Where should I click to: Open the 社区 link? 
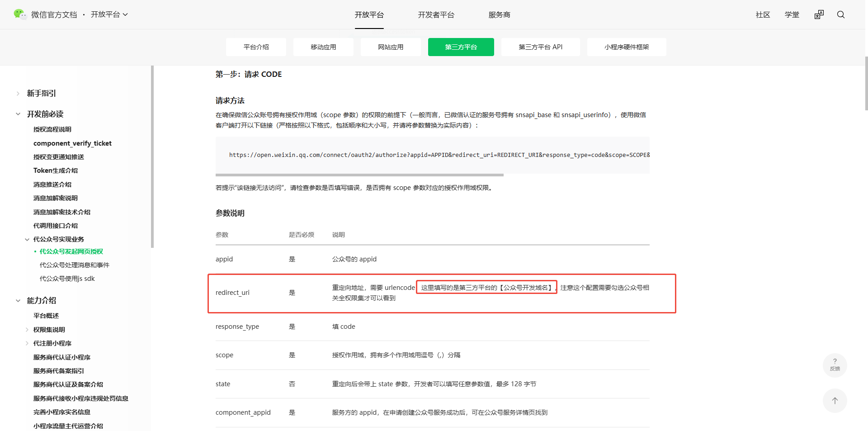pos(763,15)
